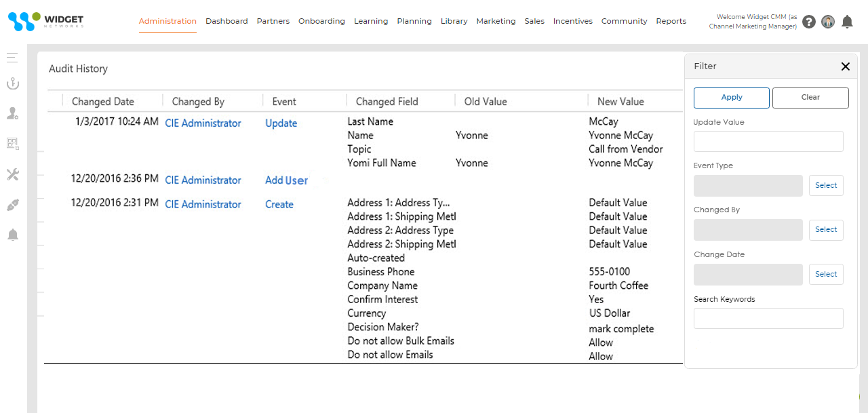The image size is (868, 413).
Task: Open user settings icon in sidebar
Action: pos(12,113)
